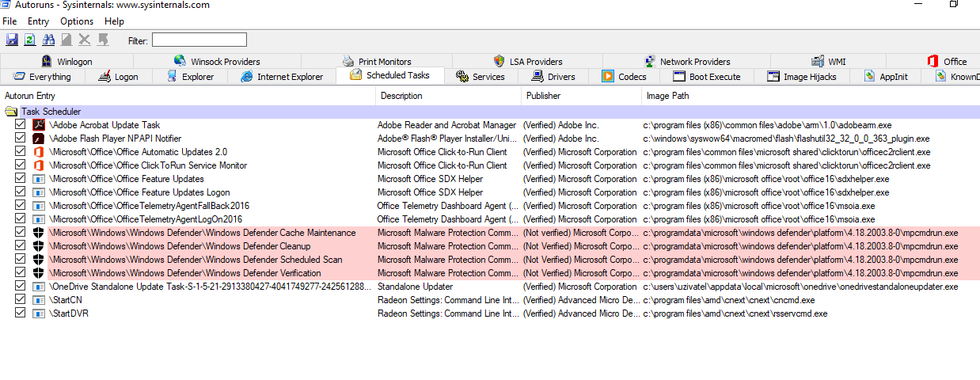Toggle the StartCN task checkbox
The height and width of the screenshot is (380, 980).
21,300
